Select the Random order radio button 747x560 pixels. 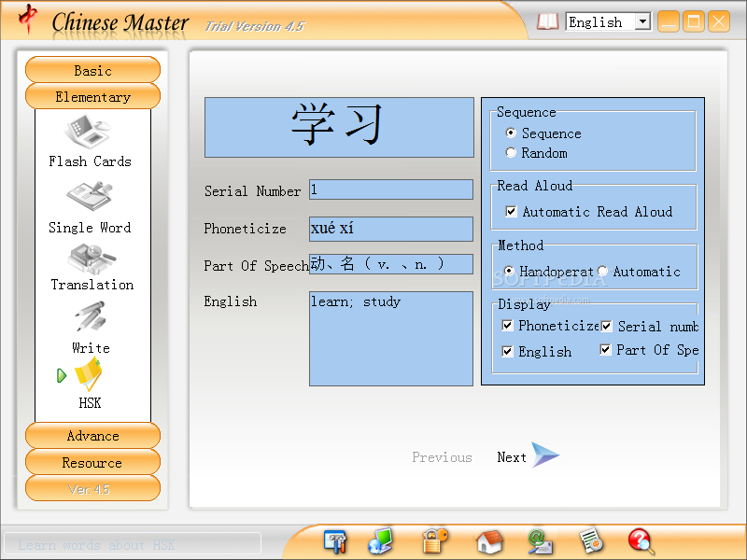[511, 152]
